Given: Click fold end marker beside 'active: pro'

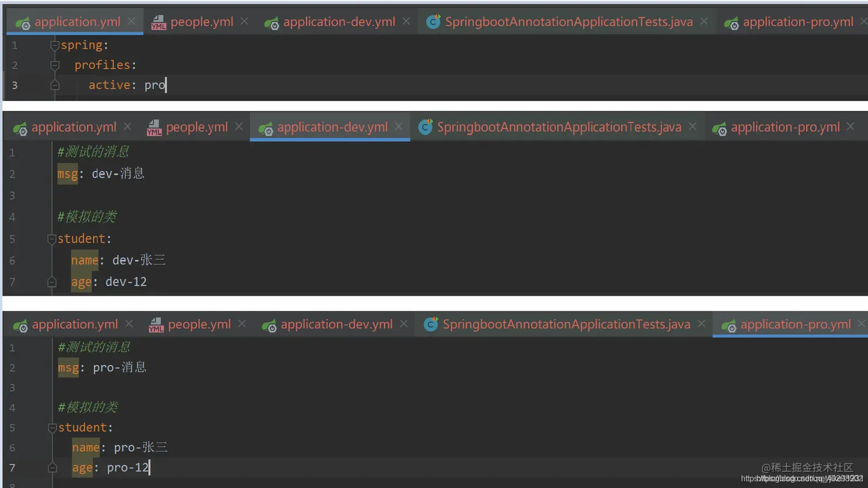Looking at the screenshot, I should pos(55,85).
